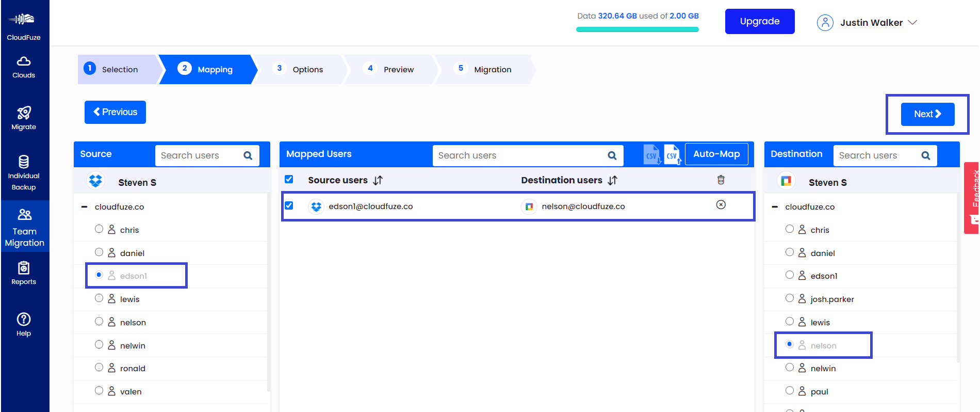Click nelson@cloudfuze.co destination text

coord(583,207)
